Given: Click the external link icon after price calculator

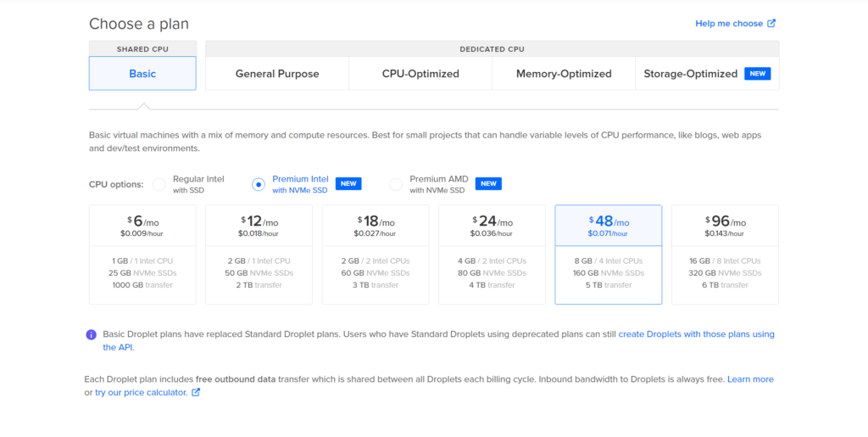Looking at the screenshot, I should pyautogui.click(x=196, y=393).
